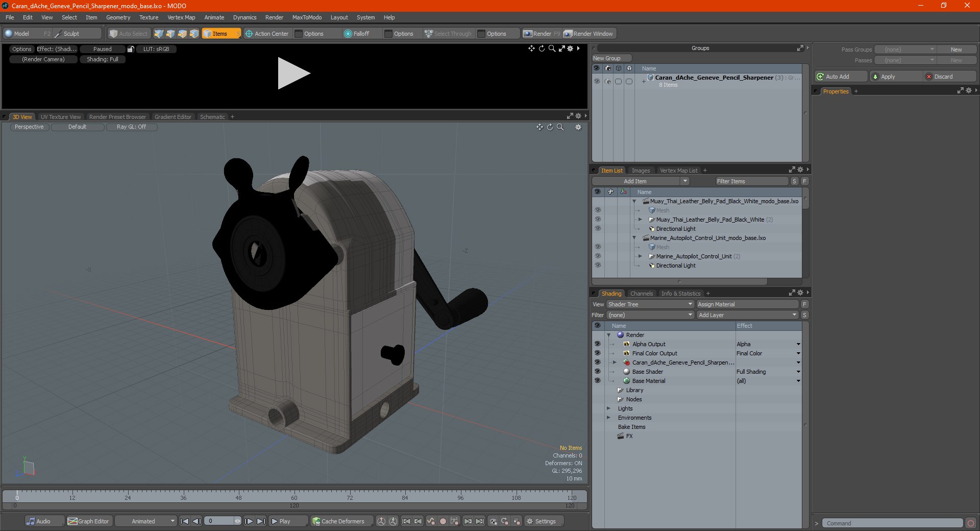Click the 3D viewport zoom magnifier icon
The width and height of the screenshot is (980, 531).
(560, 127)
